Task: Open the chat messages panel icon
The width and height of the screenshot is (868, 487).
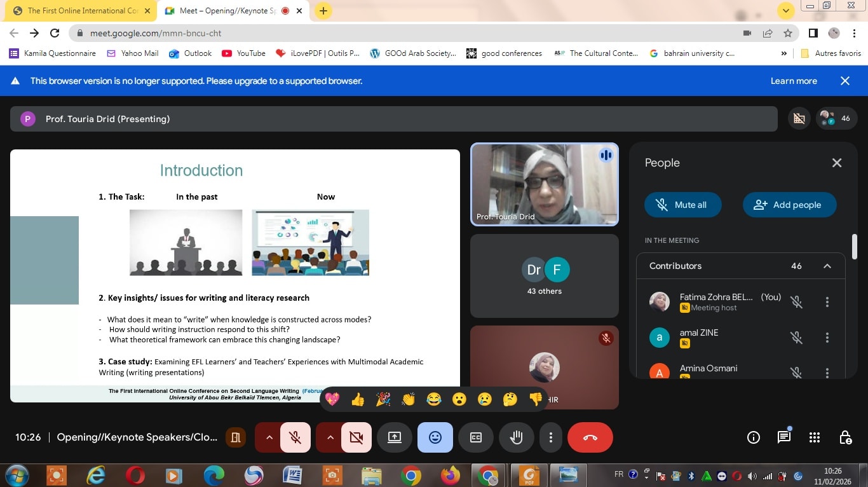Action: tap(784, 437)
